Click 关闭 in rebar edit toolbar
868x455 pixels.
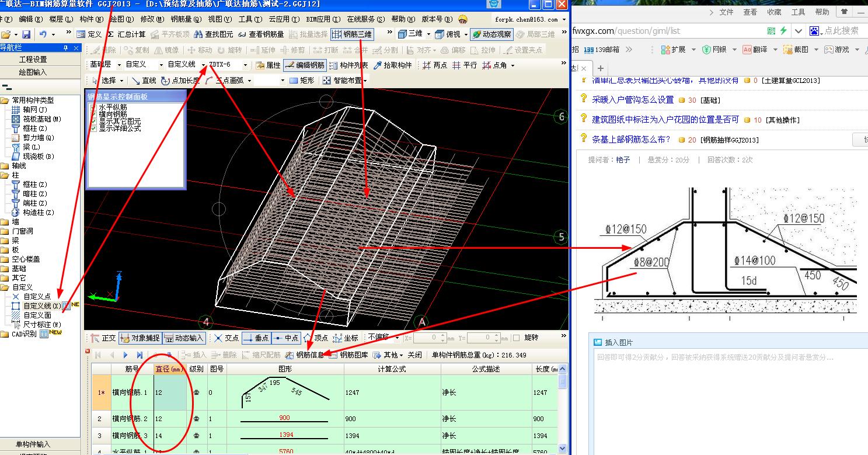coord(414,355)
